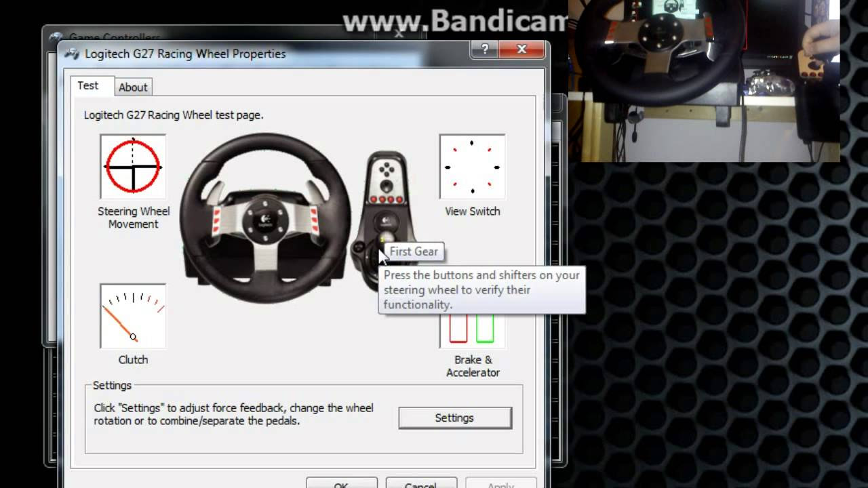Click the shifter's four red buttons row
Image resolution: width=868 pixels, height=488 pixels.
(386, 199)
